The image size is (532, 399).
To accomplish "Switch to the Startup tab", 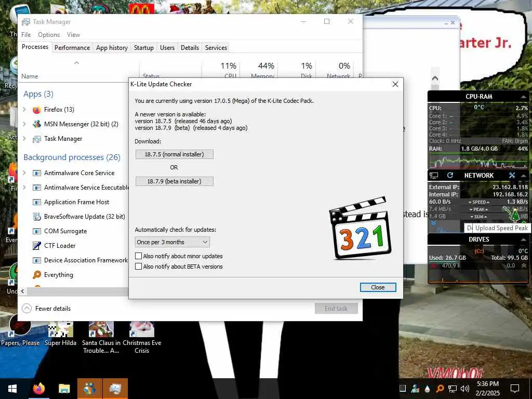I will point(144,48).
